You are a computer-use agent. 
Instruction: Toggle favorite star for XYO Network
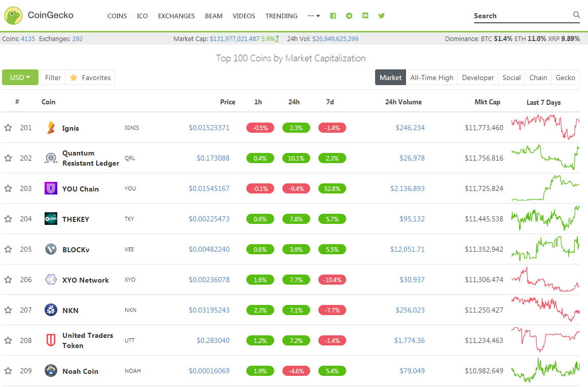(8, 280)
